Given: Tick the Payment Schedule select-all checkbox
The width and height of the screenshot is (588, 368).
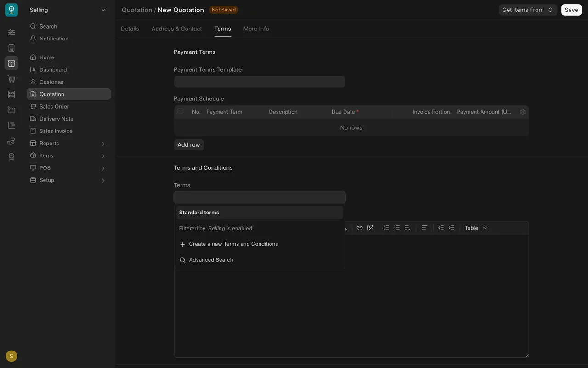Looking at the screenshot, I should (x=181, y=111).
